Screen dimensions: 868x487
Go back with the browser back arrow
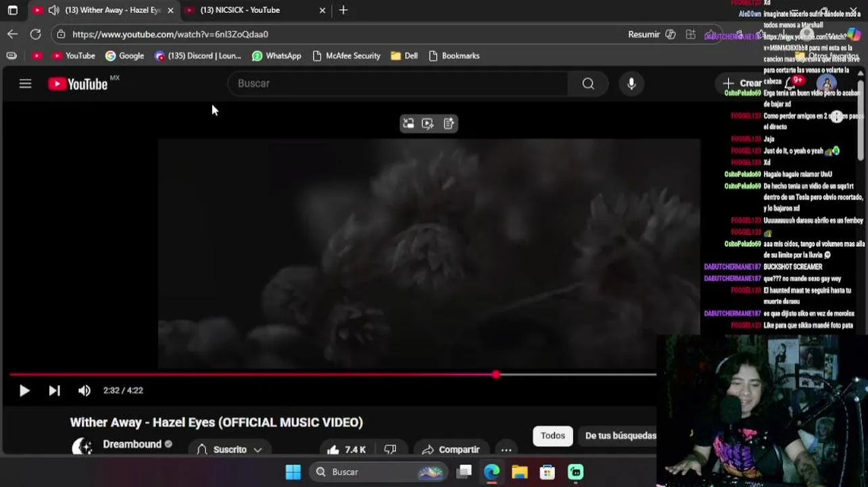[13, 34]
